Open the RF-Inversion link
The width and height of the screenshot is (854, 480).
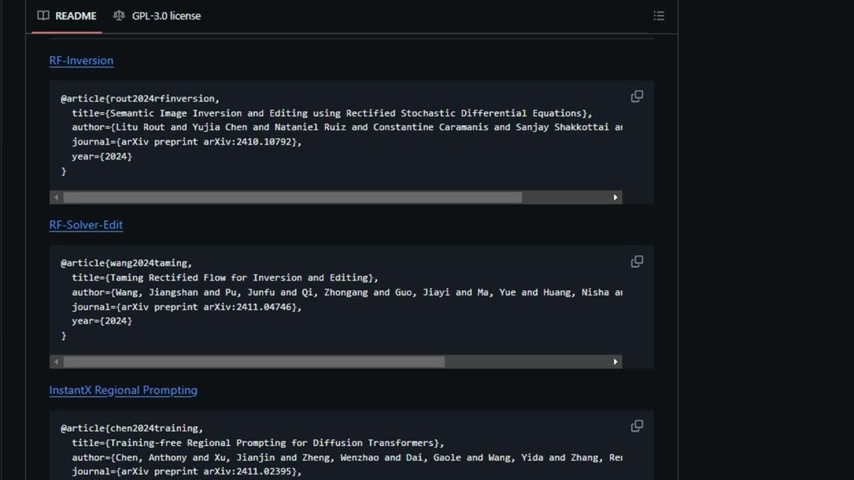[81, 60]
